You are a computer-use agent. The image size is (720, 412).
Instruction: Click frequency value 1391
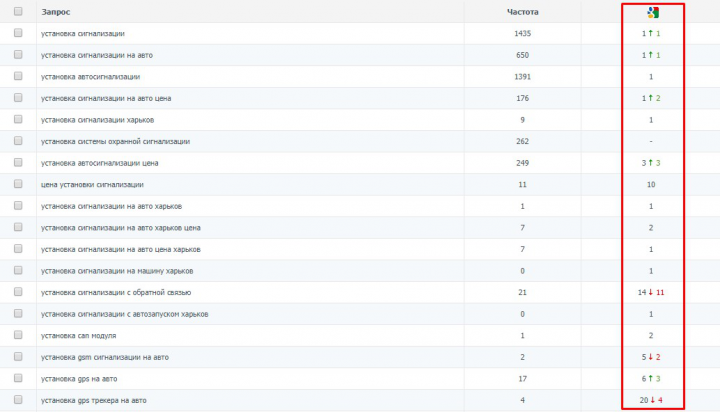point(523,77)
